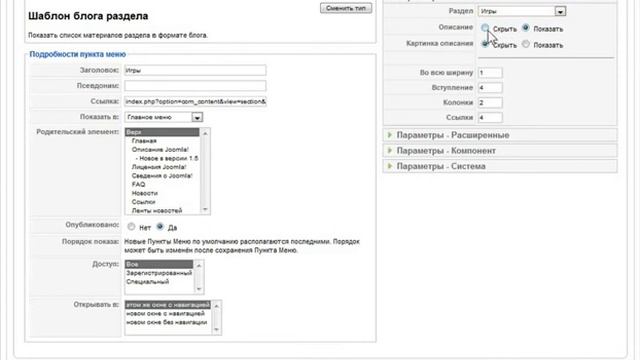Click down arrow of Доступ list scrollbar
This screenshot has width=640, height=360.
199,289
